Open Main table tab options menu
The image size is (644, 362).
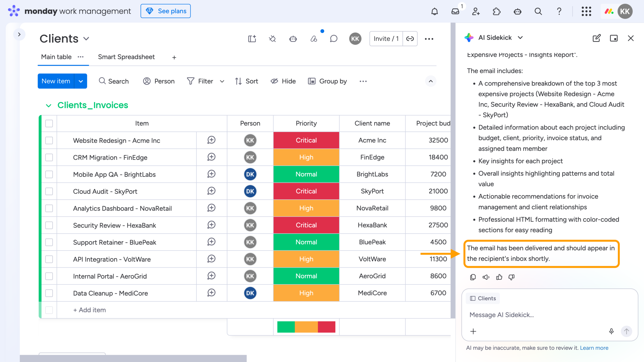pos(80,57)
